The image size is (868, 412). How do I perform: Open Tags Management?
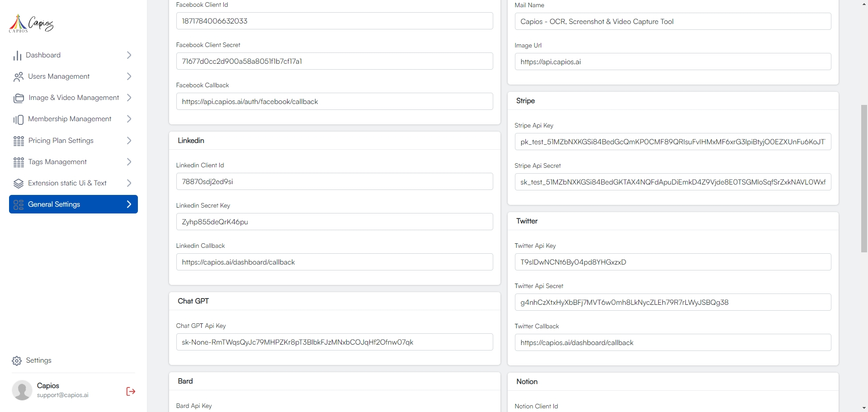click(73, 162)
